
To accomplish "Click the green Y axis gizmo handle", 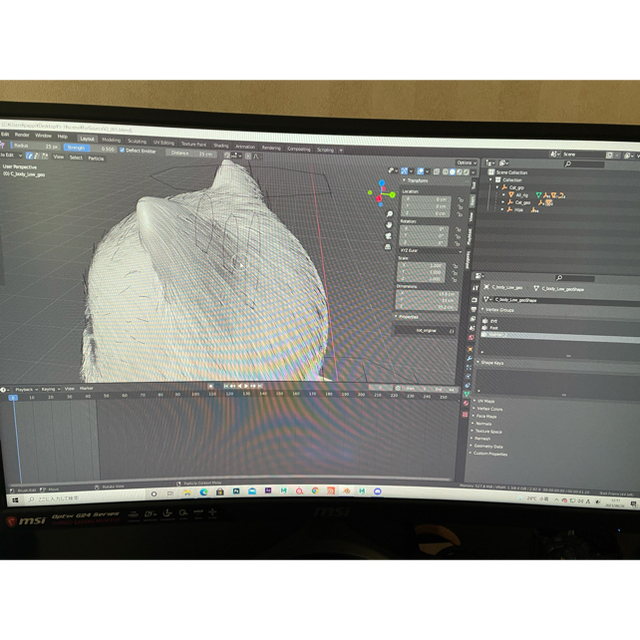I will coord(392,195).
